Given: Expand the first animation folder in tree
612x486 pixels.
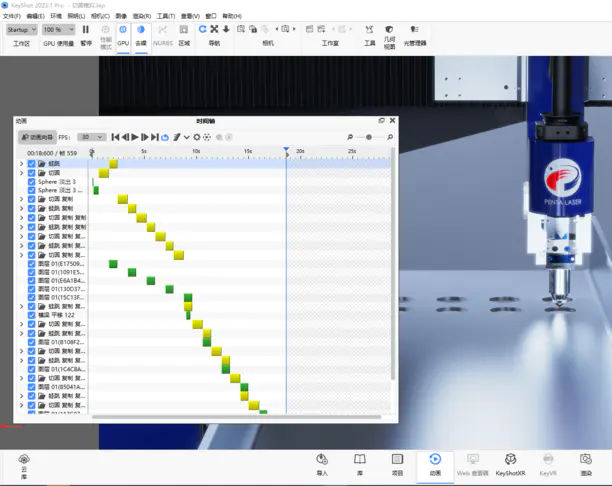Looking at the screenshot, I should 22,163.
